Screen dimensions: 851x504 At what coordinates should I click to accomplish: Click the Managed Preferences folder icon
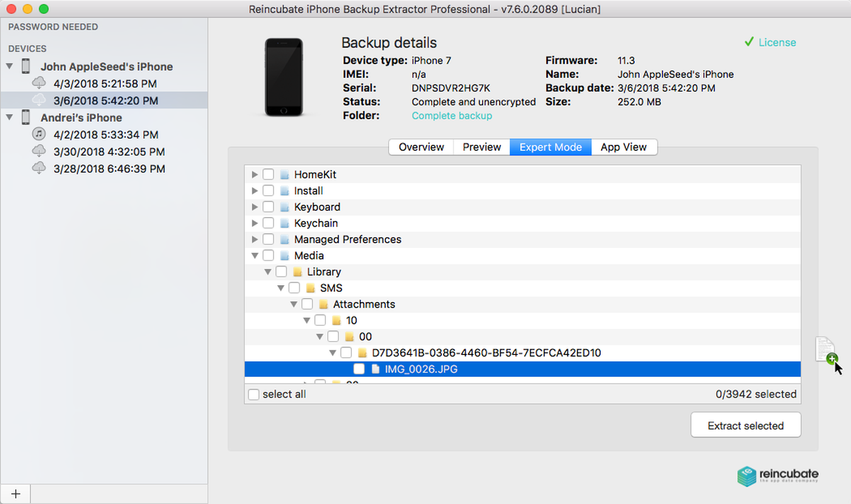[x=284, y=240]
